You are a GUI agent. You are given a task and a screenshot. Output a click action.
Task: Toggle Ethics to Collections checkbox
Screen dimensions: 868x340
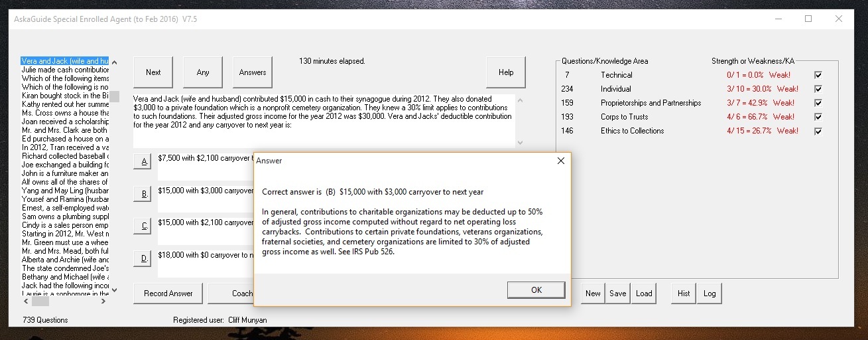coord(818,131)
